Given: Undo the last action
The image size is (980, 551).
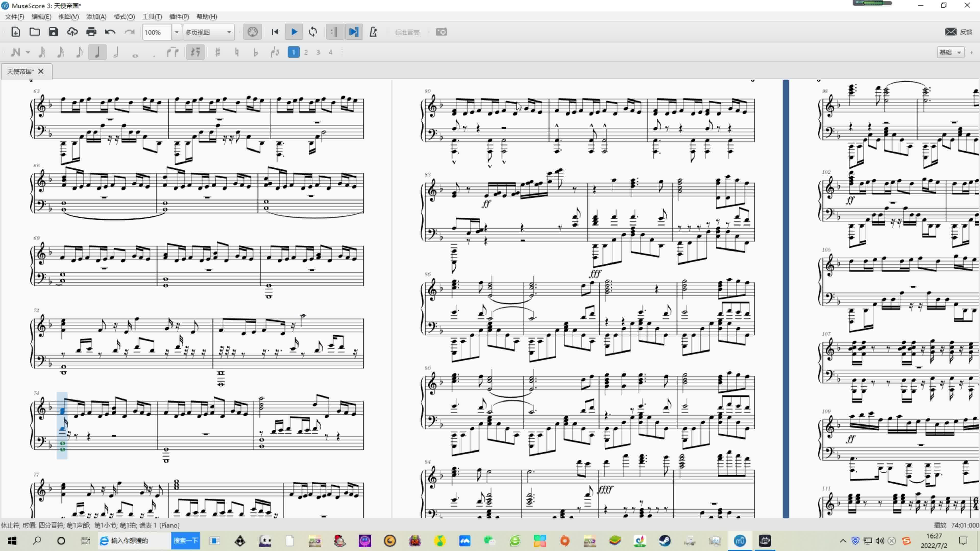Looking at the screenshot, I should (x=110, y=32).
